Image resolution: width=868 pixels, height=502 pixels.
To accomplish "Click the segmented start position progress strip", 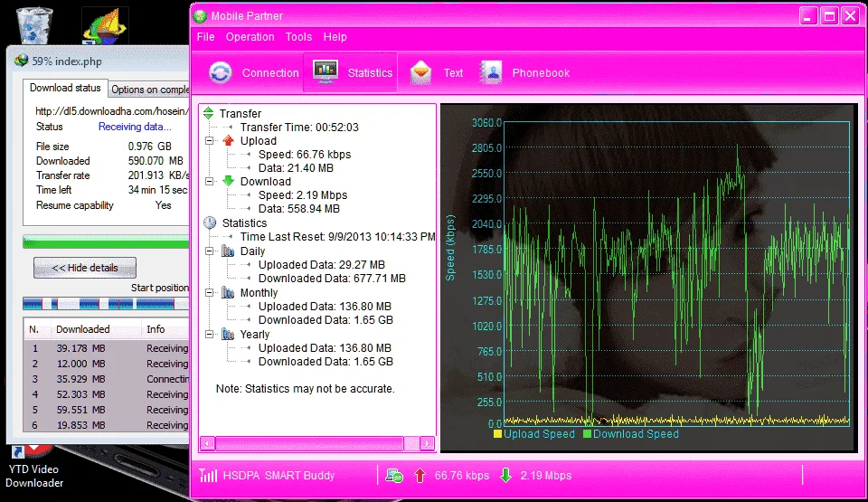I will (106, 303).
